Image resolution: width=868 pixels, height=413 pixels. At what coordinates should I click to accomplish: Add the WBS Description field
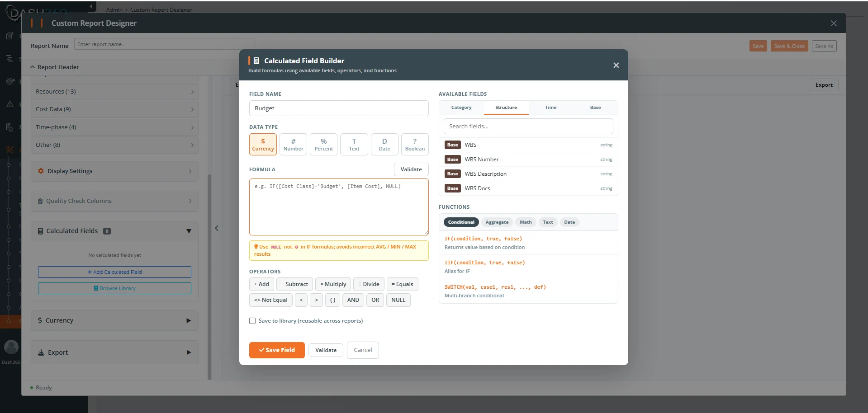point(528,174)
